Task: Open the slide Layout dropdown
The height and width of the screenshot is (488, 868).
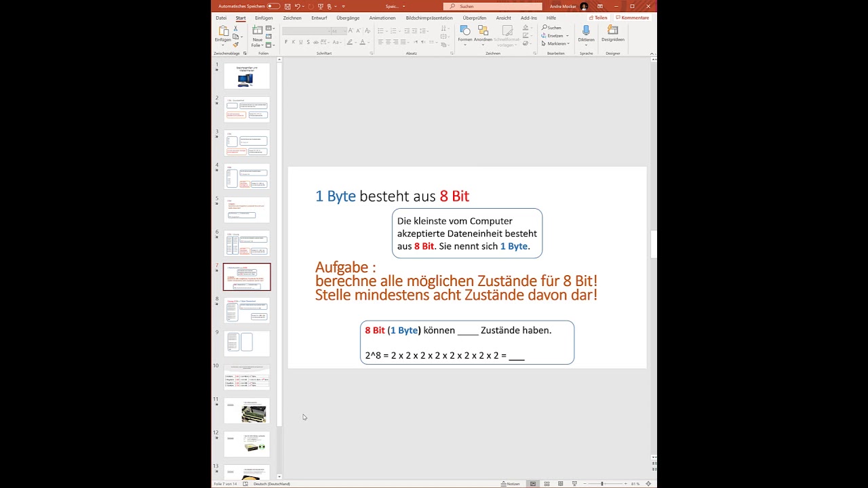Action: (x=271, y=28)
